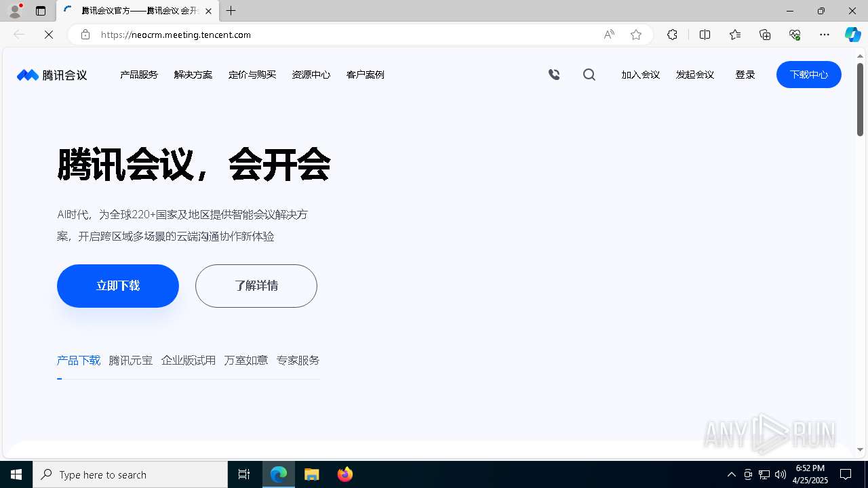Open Task View in the taskbar
The image size is (868, 488).
coord(244,474)
